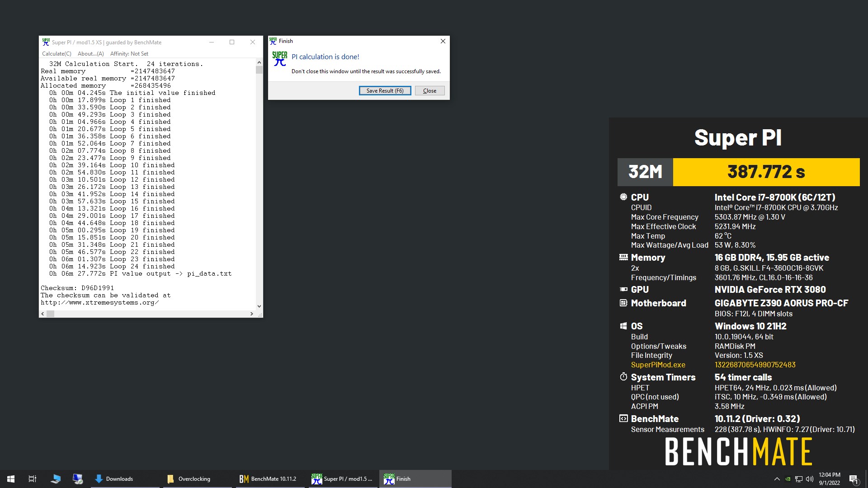Open Affinity: Not Set menu
868x488 pixels.
click(x=129, y=54)
